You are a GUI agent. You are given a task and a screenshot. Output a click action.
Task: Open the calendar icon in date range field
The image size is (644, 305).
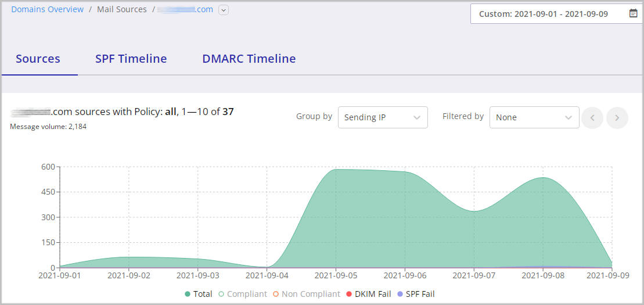click(x=633, y=14)
